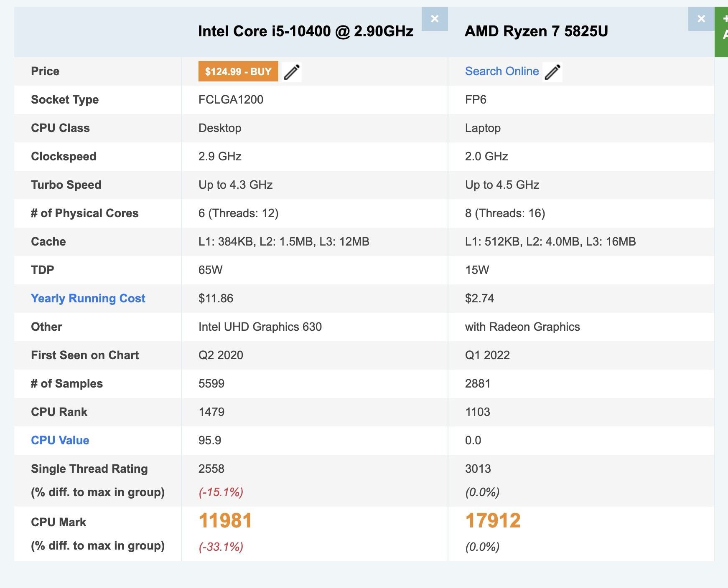The width and height of the screenshot is (728, 588).
Task: Click the Socket Type row label
Action: pyautogui.click(x=65, y=99)
